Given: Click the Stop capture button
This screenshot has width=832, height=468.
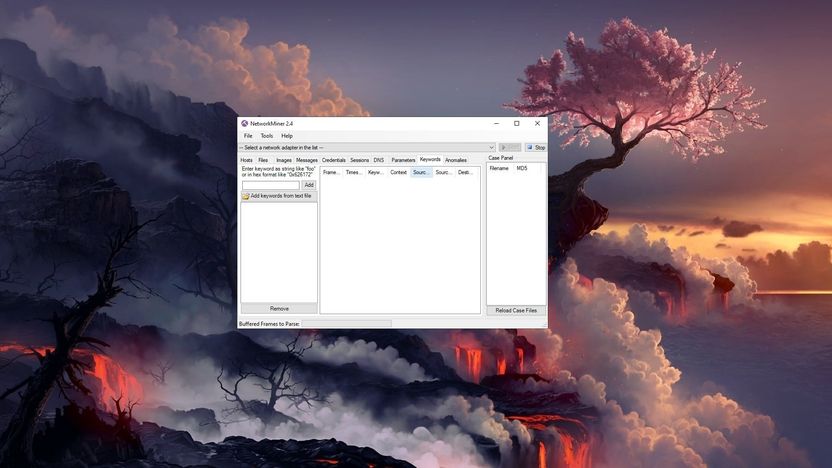Looking at the screenshot, I should (536, 148).
